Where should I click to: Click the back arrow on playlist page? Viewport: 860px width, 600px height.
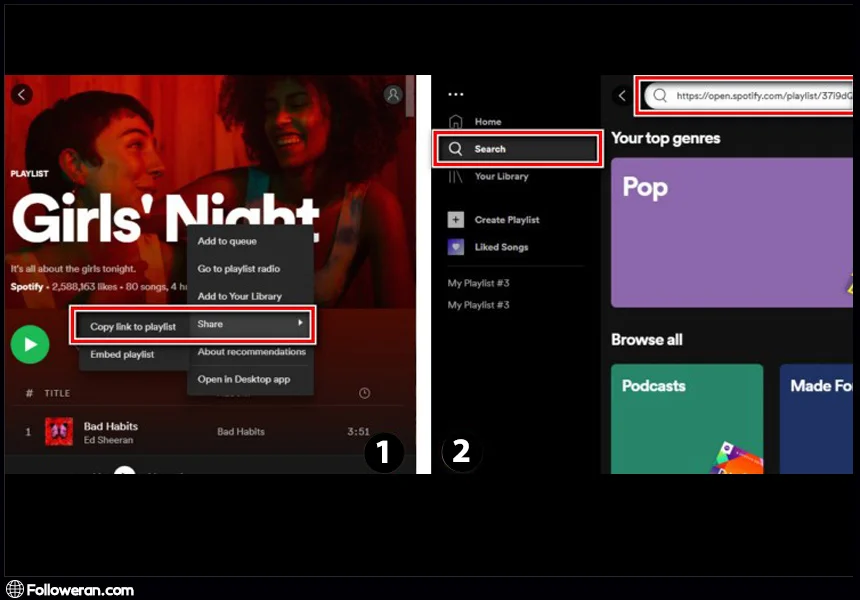[22, 95]
